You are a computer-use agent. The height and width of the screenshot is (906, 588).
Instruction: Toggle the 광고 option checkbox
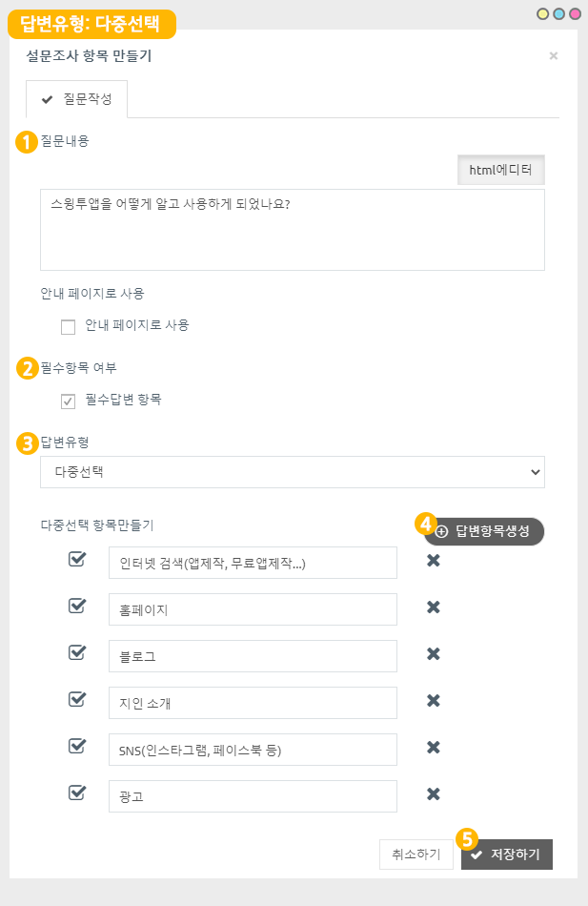tap(77, 793)
